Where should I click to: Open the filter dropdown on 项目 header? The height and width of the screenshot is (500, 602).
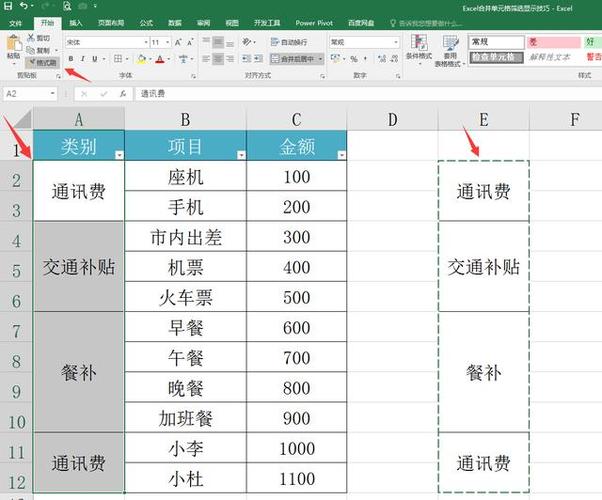point(241,155)
